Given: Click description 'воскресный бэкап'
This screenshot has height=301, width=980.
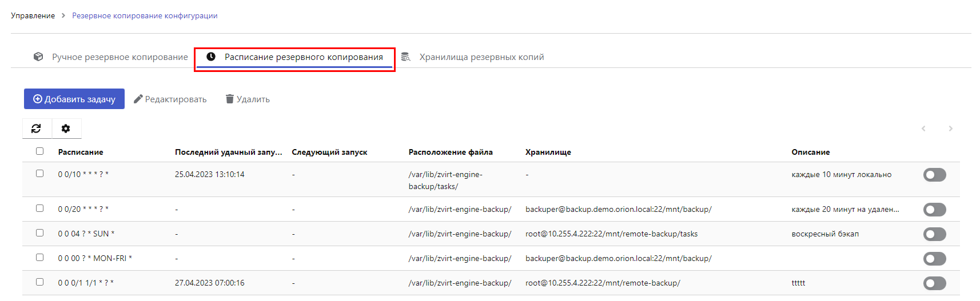Looking at the screenshot, I should 825,234.
